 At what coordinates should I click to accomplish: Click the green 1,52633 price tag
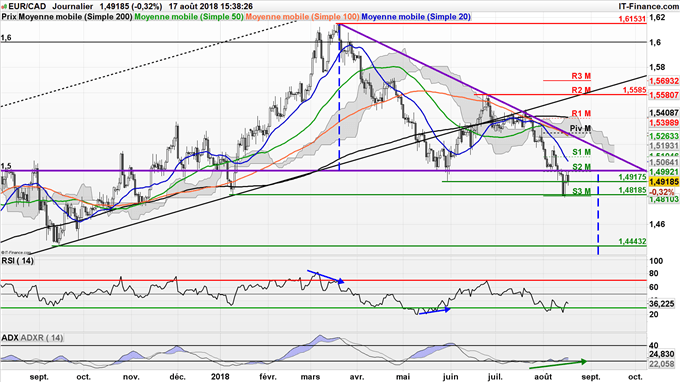(x=663, y=136)
